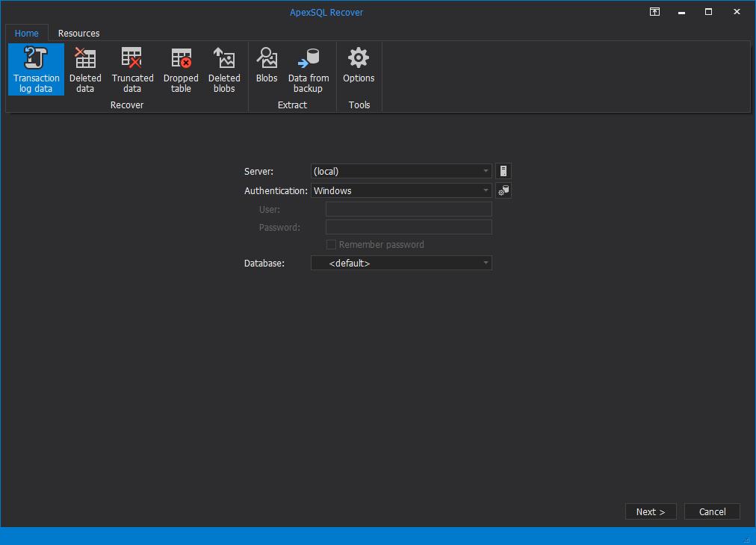Click the Next button
The height and width of the screenshot is (545, 756).
[651, 511]
